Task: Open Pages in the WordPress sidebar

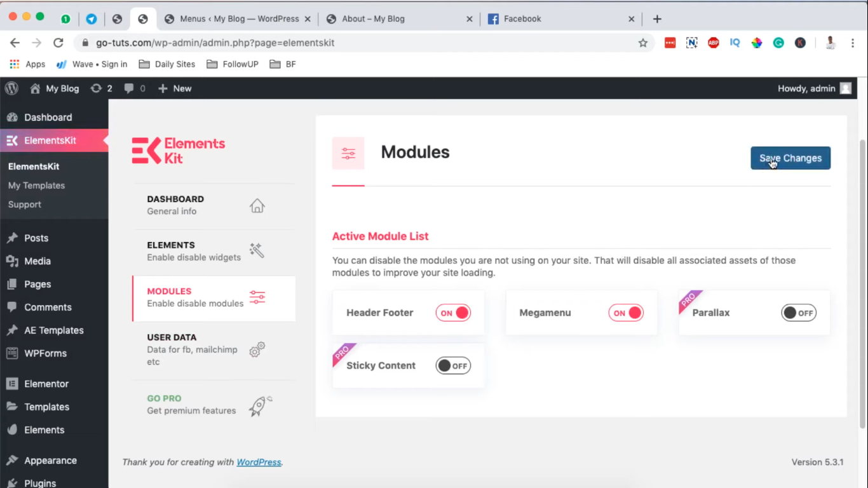Action: (x=54, y=284)
